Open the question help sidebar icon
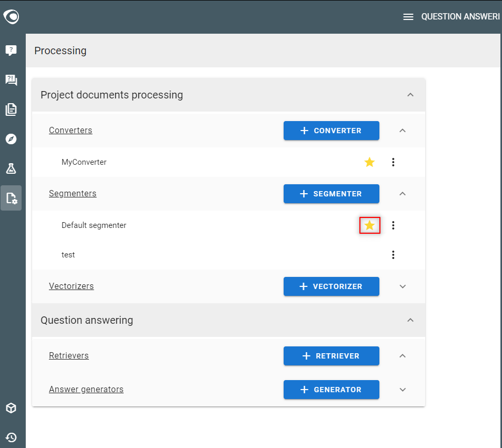 (x=11, y=51)
